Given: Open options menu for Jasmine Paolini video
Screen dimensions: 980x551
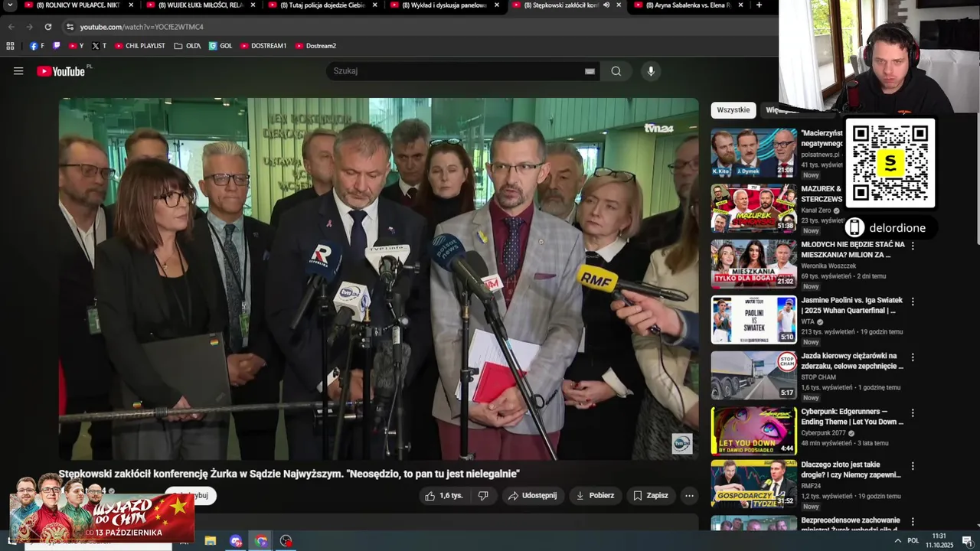Looking at the screenshot, I should (x=913, y=302).
